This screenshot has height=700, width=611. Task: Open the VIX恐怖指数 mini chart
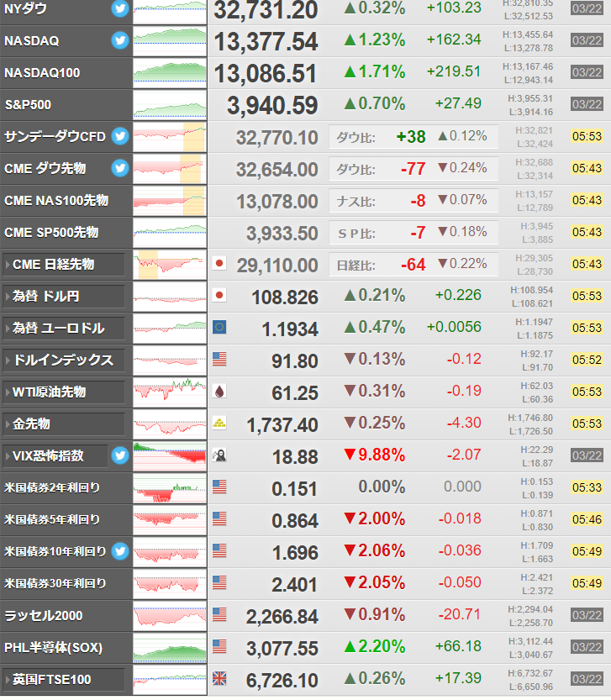click(x=170, y=456)
